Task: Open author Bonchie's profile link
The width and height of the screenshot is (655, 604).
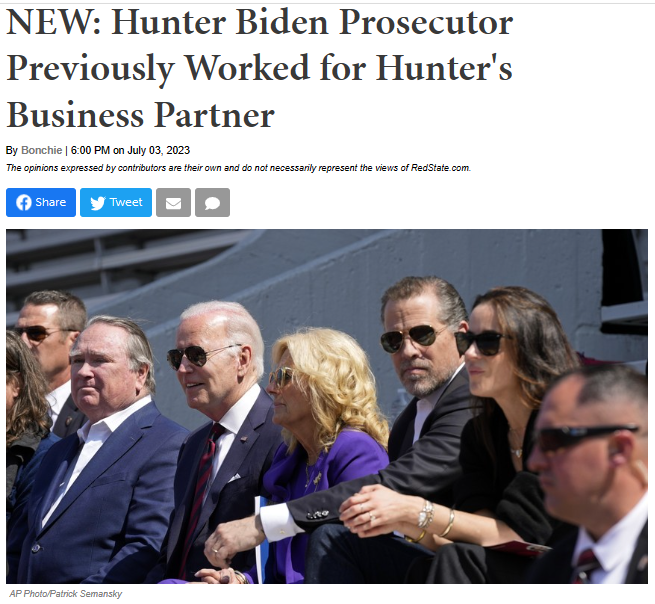Action: click(x=41, y=150)
